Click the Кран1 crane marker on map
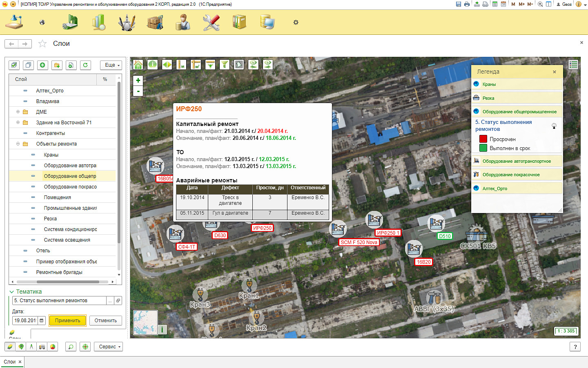588x368 pixels. pyautogui.click(x=249, y=285)
